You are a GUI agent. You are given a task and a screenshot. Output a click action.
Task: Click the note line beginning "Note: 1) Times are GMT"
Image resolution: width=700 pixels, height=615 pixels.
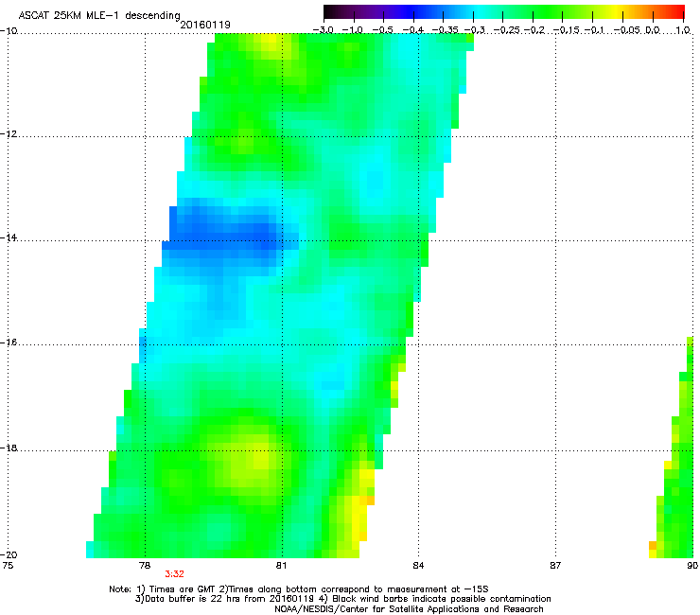[299, 589]
